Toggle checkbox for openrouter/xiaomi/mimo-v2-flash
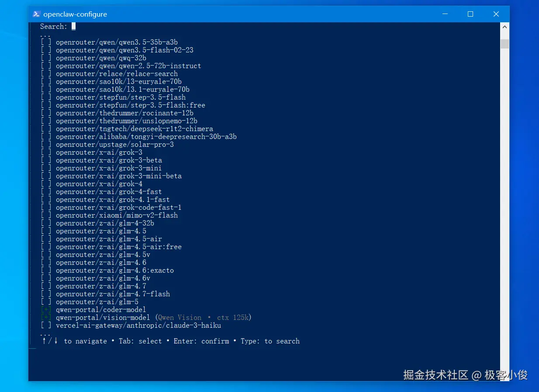The height and width of the screenshot is (392, 539). click(x=46, y=215)
